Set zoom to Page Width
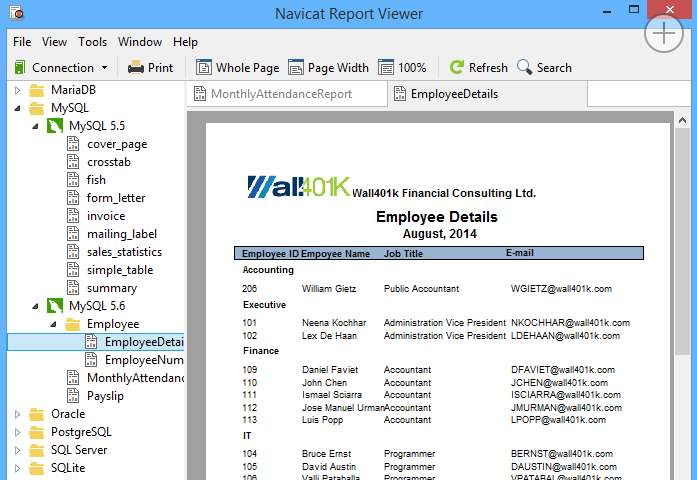Screen dimensions: 697x480 [x=328, y=68]
